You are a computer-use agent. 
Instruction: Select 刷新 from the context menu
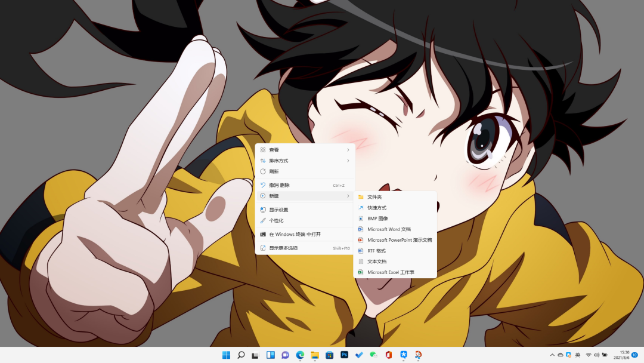pos(274,171)
